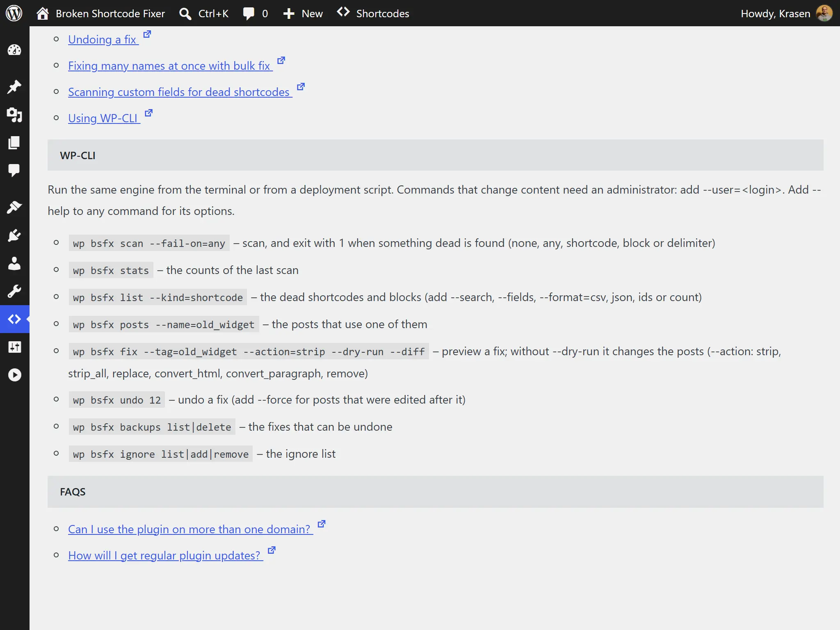This screenshot has width=840, height=630.
Task: Open the Ctrl+K search command palette
Action: coord(204,13)
